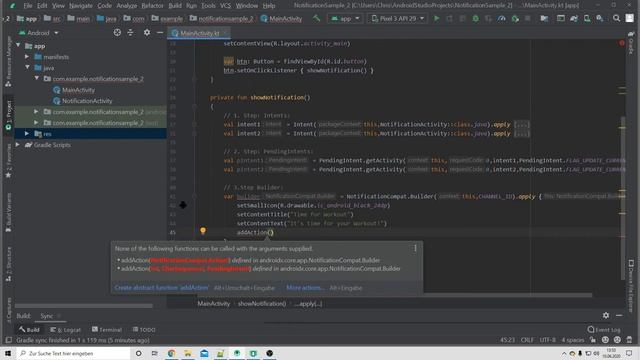Click the grey Stop square icon
Viewport: 640px width, 360px height.
528,18
